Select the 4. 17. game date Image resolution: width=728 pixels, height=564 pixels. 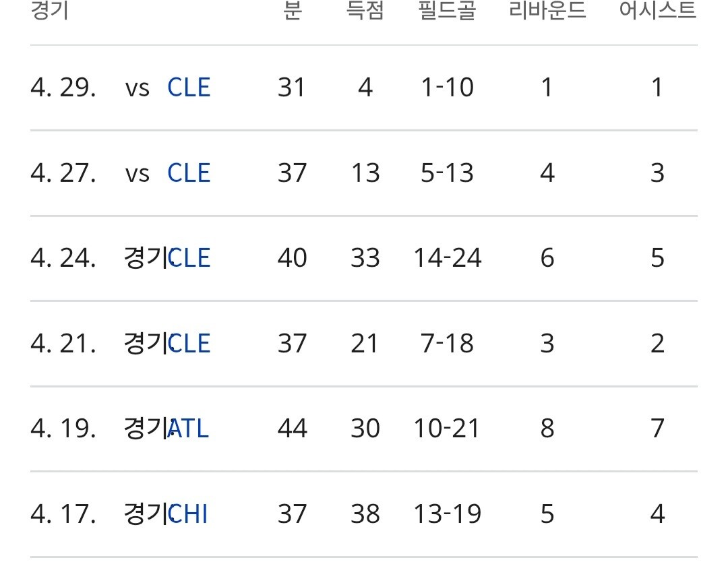(x=63, y=514)
